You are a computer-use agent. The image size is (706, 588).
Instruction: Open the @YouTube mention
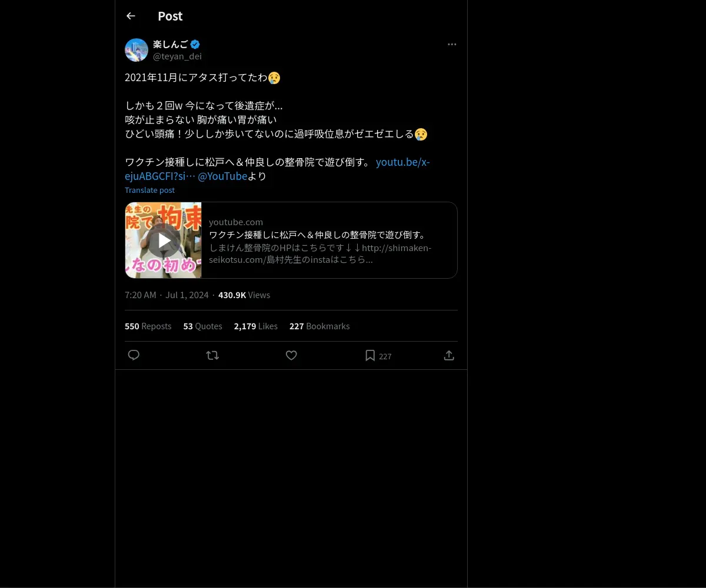[222, 176]
